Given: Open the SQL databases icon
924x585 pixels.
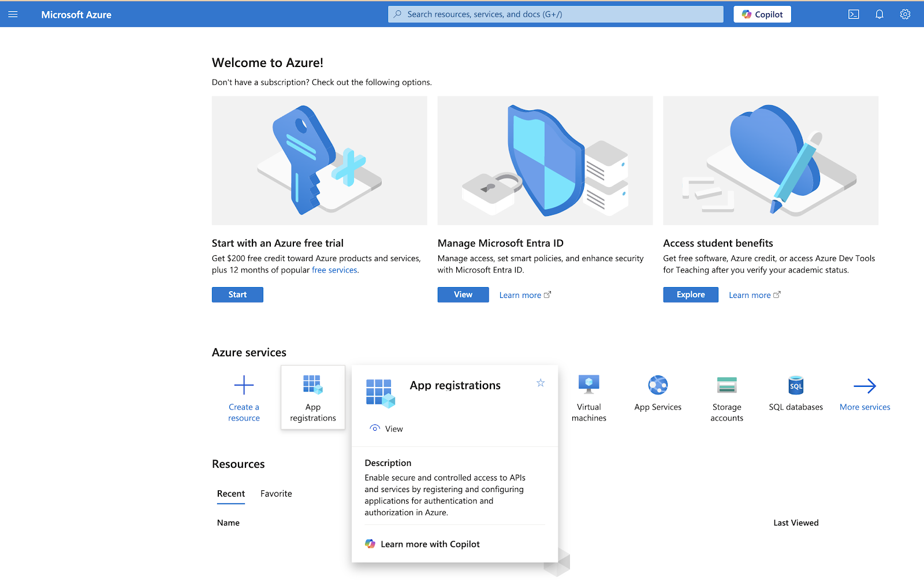Looking at the screenshot, I should point(796,385).
